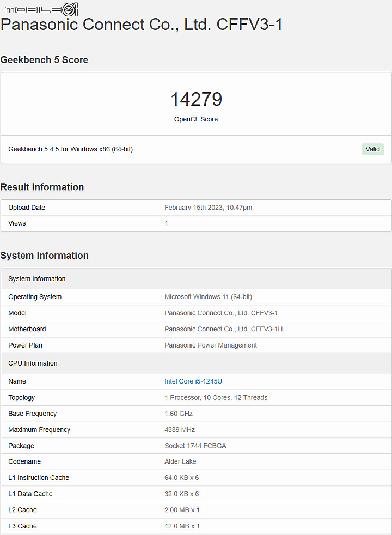Select the Alder Lake codename value
392x535 pixels.
180,461
